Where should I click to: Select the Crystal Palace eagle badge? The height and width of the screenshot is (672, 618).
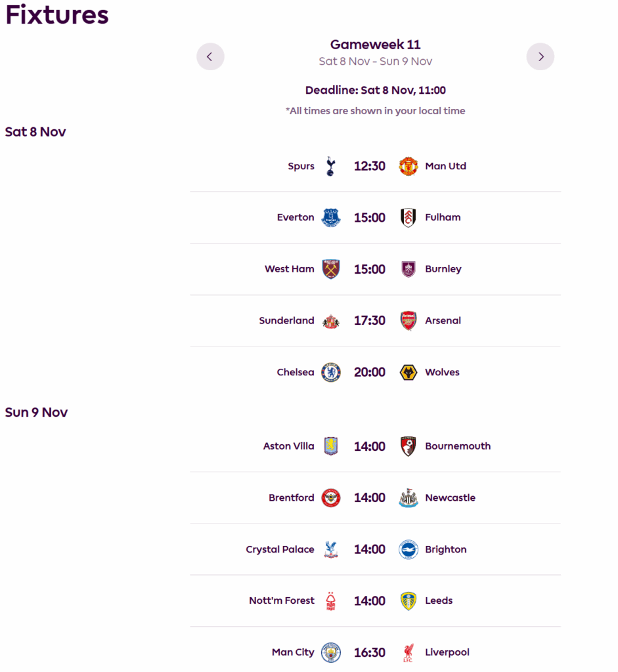[x=330, y=549]
